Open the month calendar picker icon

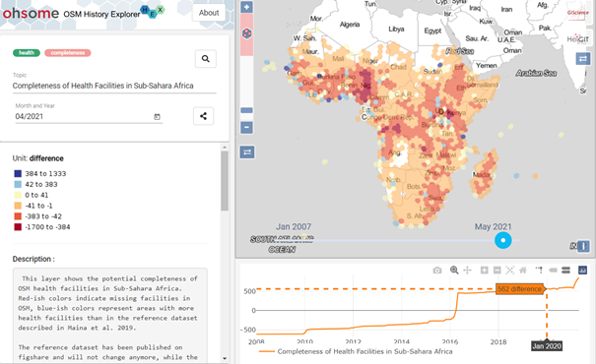click(x=157, y=117)
